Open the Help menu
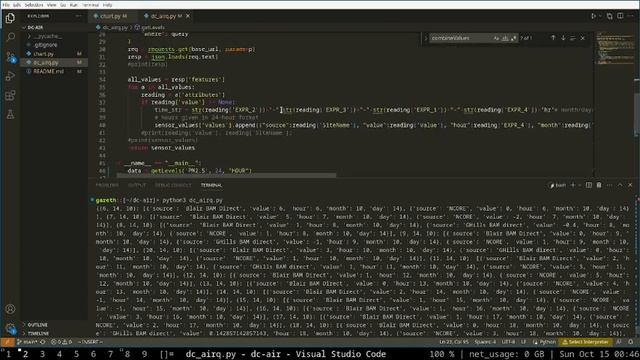This screenshot has width=640, height=360. [x=107, y=5]
